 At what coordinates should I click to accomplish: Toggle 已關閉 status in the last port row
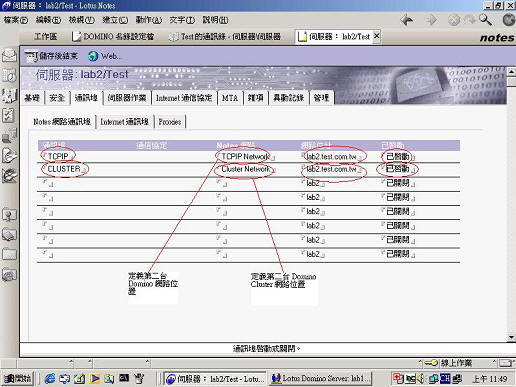398,254
